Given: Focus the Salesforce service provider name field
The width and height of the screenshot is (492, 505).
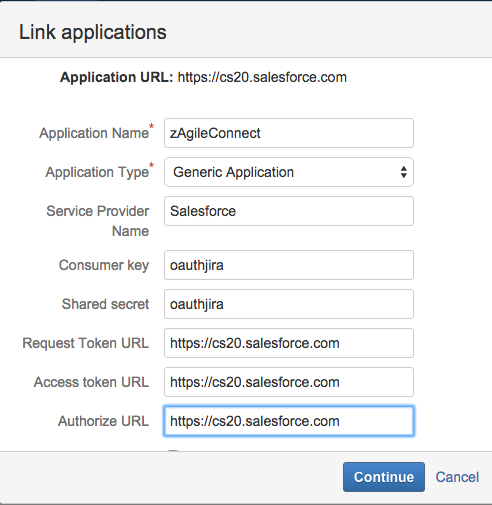Looking at the screenshot, I should click(x=289, y=211).
